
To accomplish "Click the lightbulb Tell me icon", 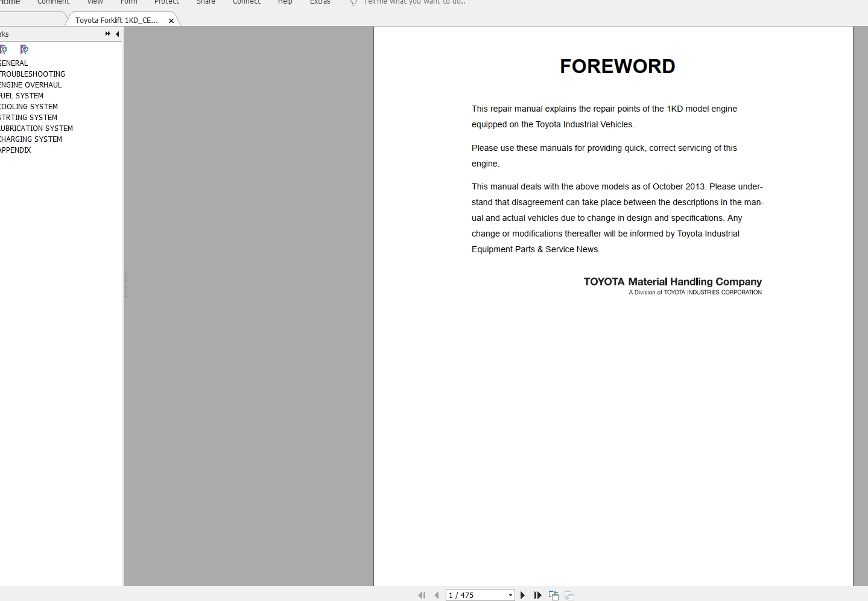I will (354, 2).
